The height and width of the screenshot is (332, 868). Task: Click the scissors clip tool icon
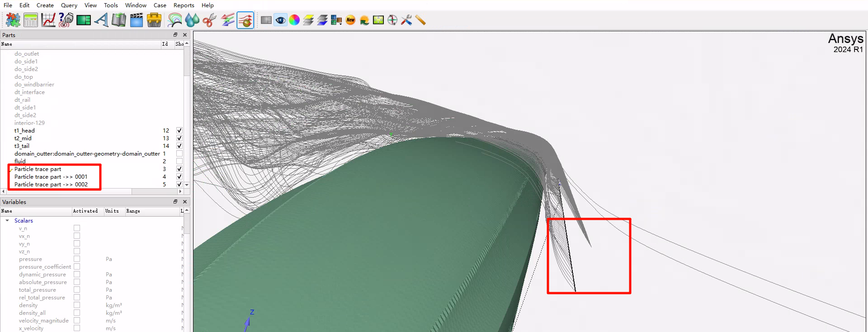[209, 20]
